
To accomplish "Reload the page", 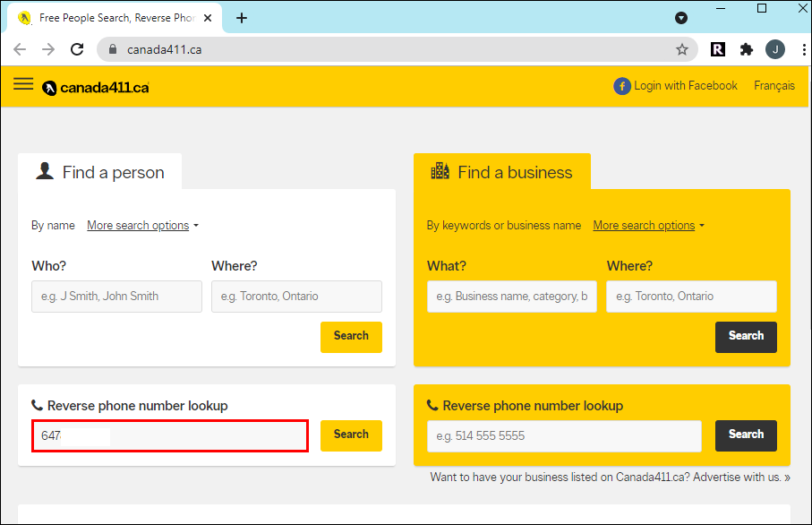I will 77,49.
